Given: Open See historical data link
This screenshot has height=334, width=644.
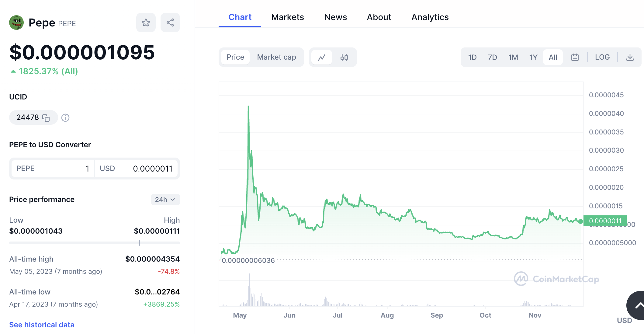Looking at the screenshot, I should click(42, 325).
